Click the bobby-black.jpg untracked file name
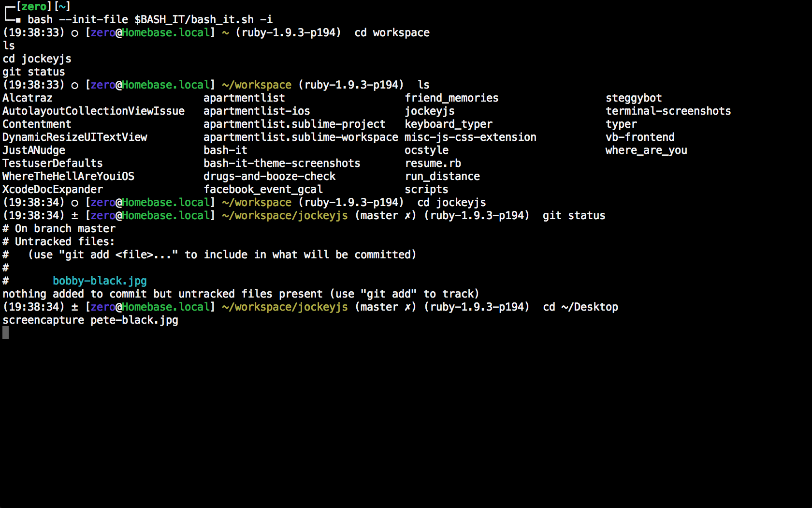This screenshot has height=508, width=812. pyautogui.click(x=100, y=281)
